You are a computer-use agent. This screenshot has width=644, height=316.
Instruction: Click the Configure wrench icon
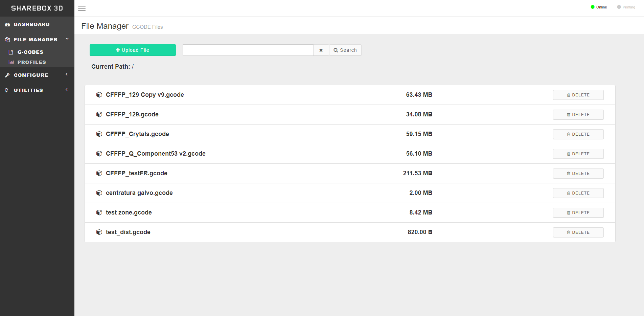[7, 75]
